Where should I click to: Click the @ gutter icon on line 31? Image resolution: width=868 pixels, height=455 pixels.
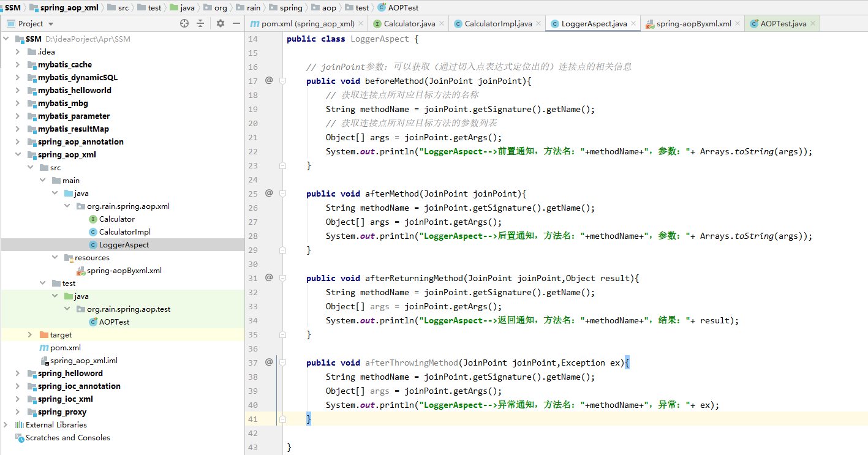(x=268, y=277)
